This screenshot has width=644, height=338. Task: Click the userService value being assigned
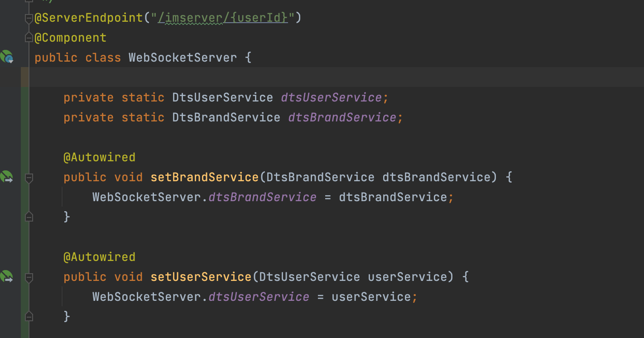[x=371, y=297]
